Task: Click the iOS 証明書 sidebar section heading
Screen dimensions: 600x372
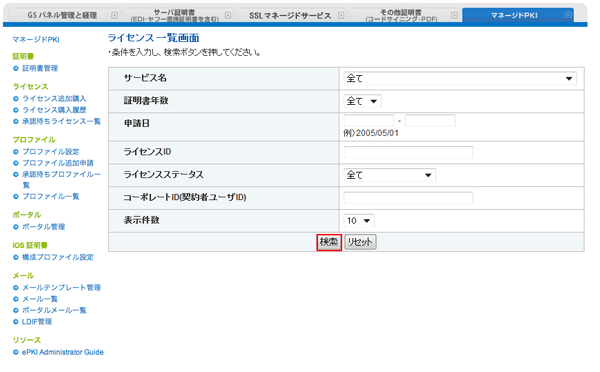Action: tap(30, 245)
